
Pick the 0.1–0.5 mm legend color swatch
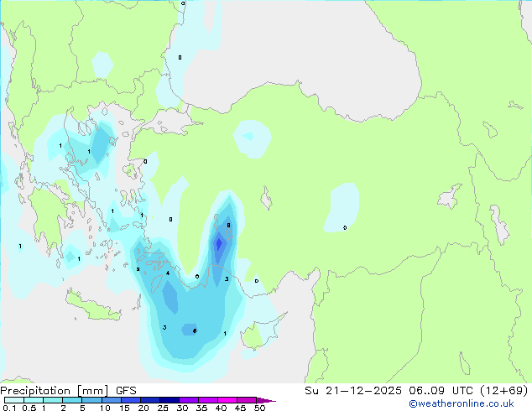pyautogui.click(x=14, y=400)
